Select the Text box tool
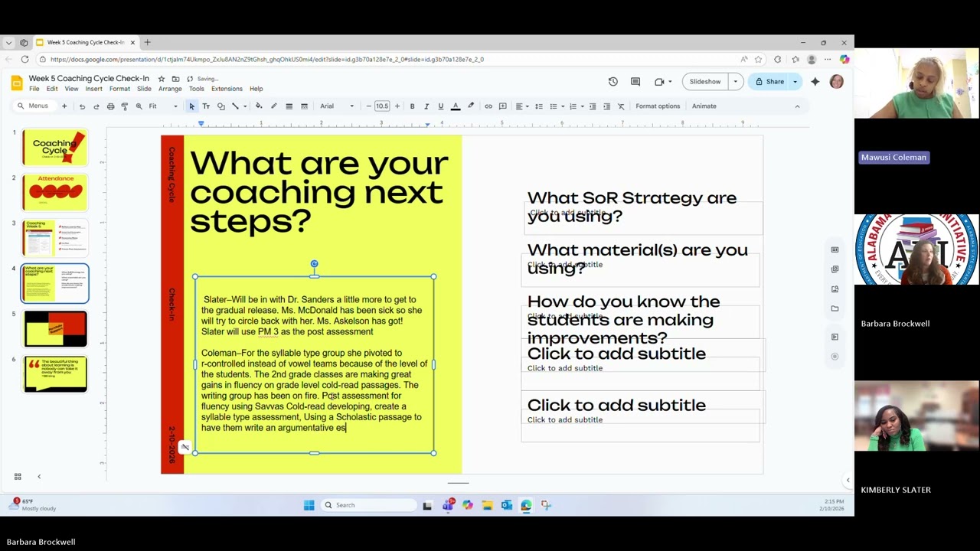 [x=206, y=106]
